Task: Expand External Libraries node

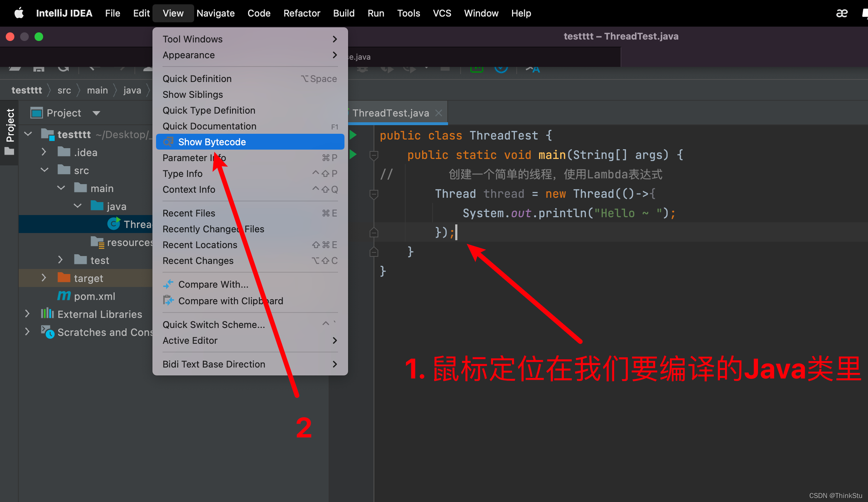Action: click(27, 314)
